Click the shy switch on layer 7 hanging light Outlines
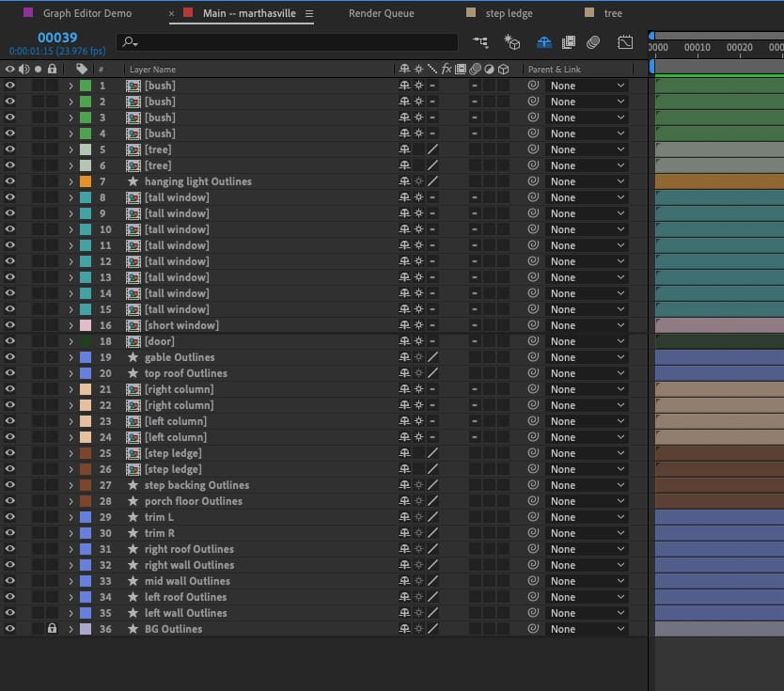 pyautogui.click(x=404, y=181)
